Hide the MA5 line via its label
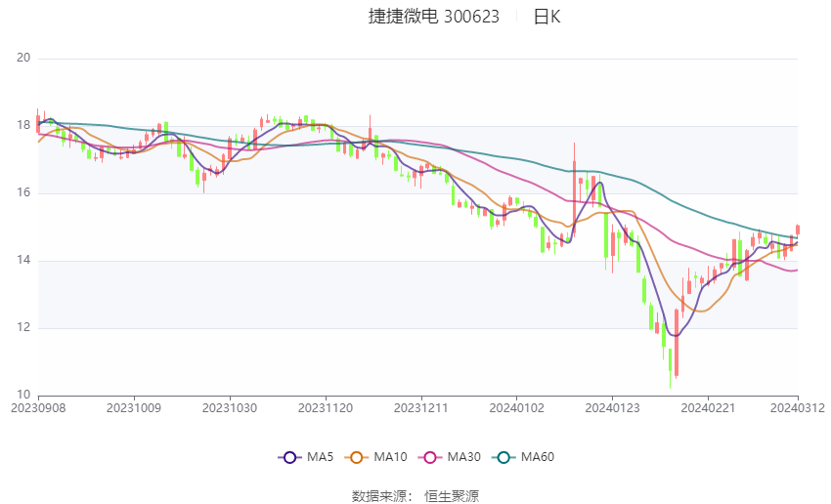 point(320,457)
